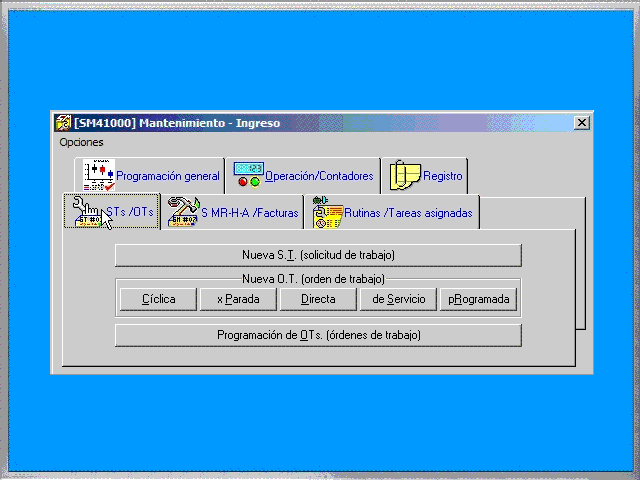Switch to the Registro tab
640x480 pixels.
(424, 176)
